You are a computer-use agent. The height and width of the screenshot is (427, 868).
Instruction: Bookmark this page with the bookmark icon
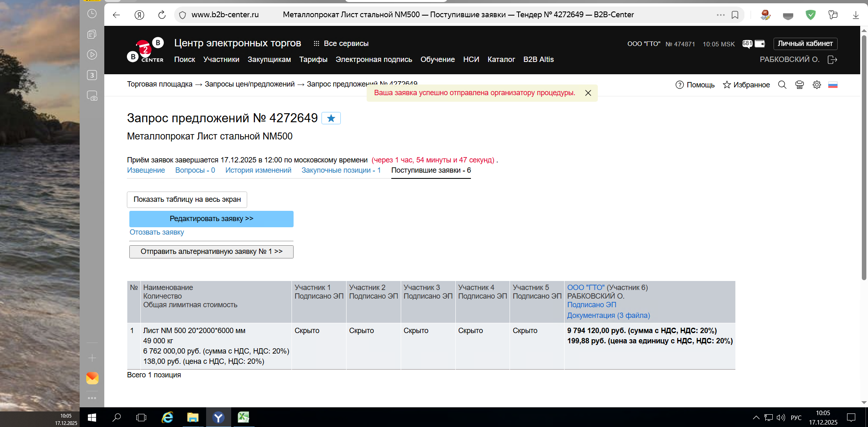(735, 15)
